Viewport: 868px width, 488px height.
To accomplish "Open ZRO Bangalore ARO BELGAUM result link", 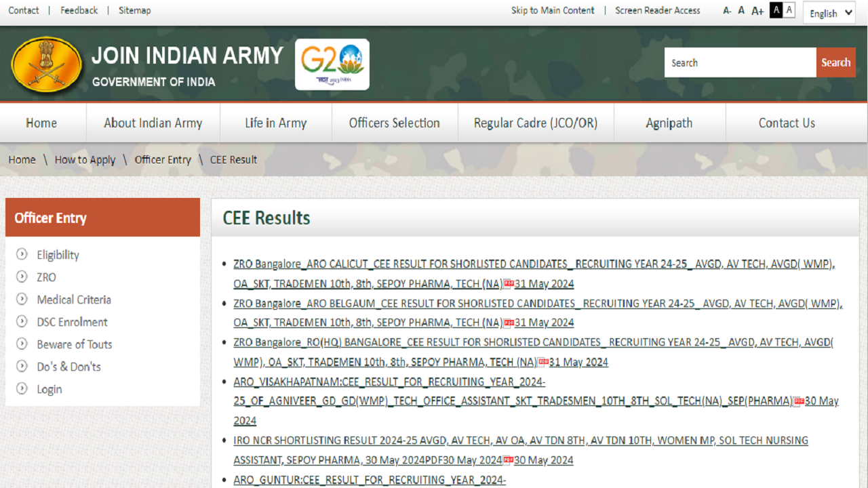I will pyautogui.click(x=538, y=313).
